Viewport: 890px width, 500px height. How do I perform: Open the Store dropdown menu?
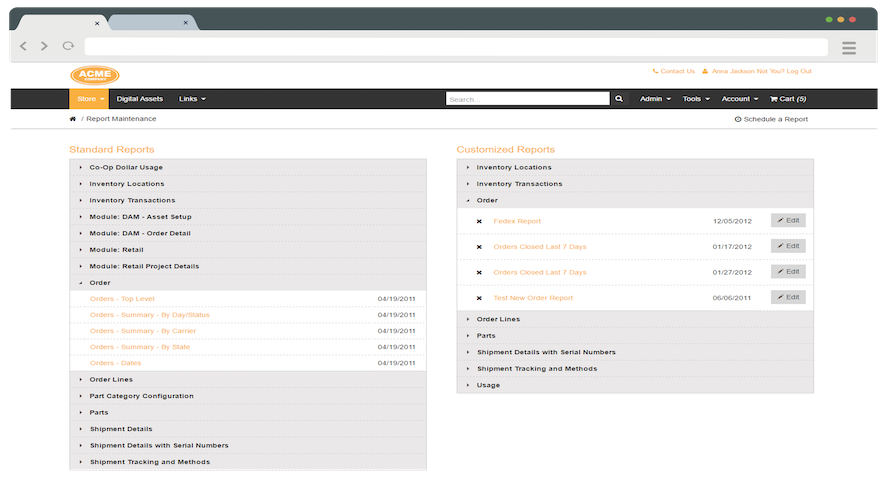[x=89, y=99]
